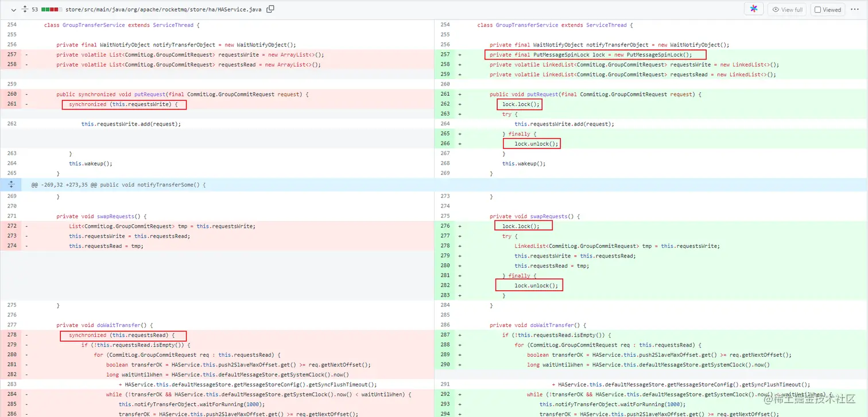This screenshot has height=417, width=868.
Task: Open the three-dot file options menu
Action: coord(855,10)
